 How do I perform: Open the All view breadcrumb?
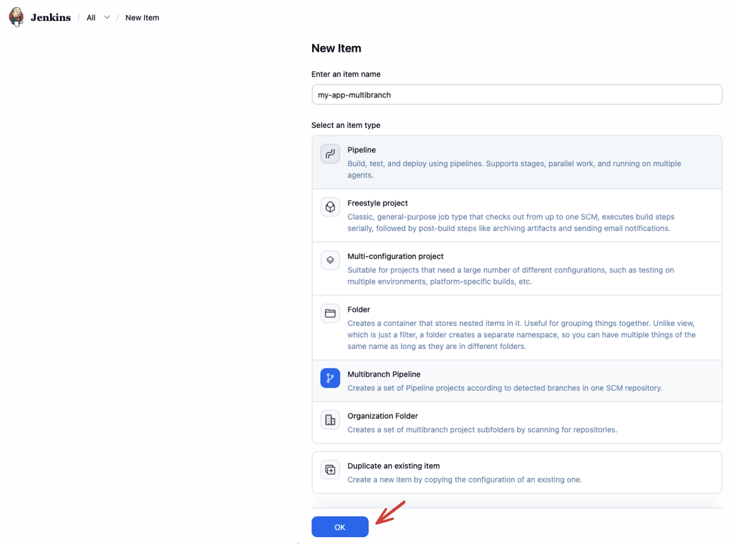91,18
